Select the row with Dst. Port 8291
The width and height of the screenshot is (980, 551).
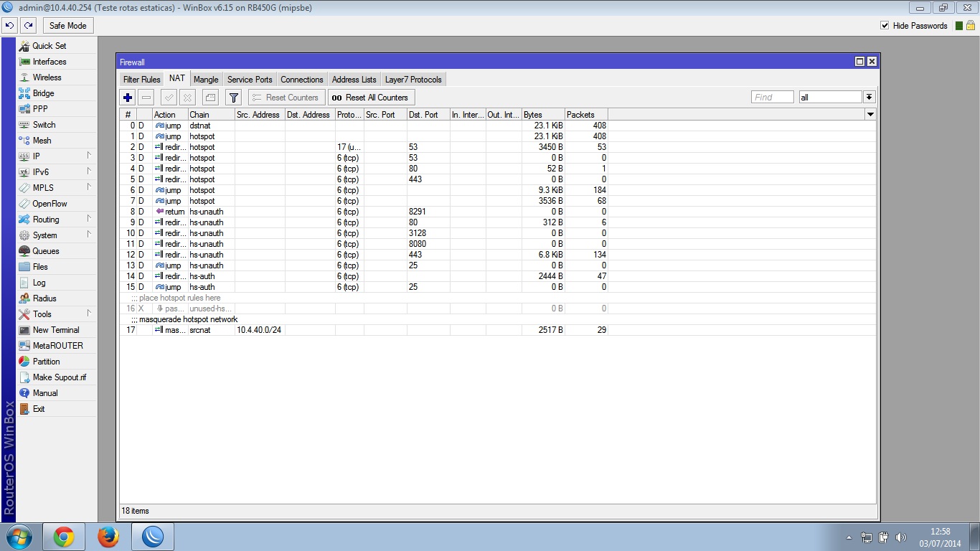click(498, 212)
